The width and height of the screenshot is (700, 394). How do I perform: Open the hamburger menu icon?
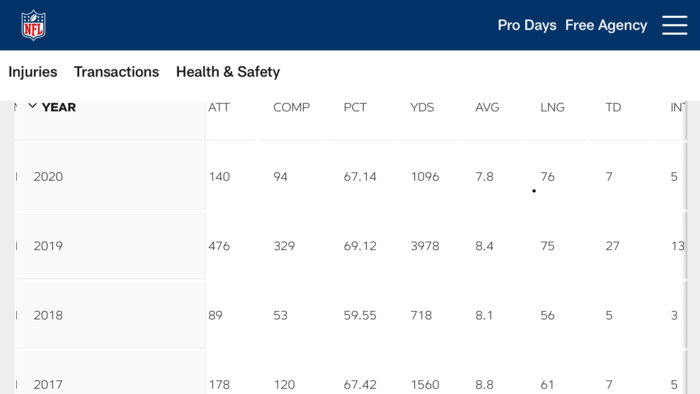(x=675, y=25)
